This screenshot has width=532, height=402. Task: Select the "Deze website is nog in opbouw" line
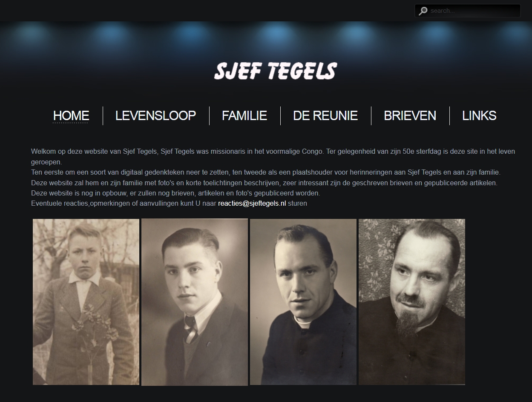[175, 193]
